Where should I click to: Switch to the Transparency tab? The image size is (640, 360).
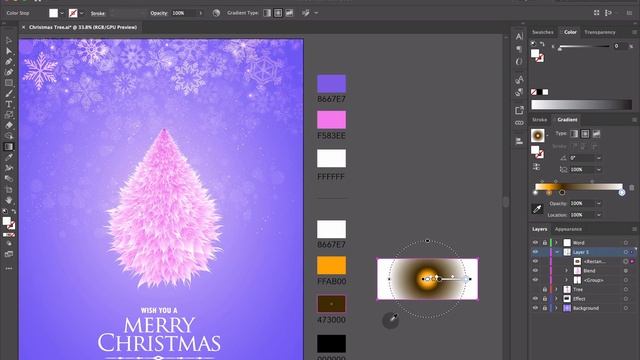600,32
